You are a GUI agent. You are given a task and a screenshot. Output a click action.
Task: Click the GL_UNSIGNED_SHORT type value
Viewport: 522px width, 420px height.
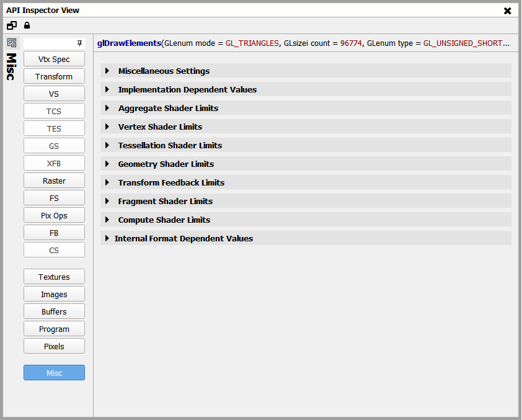coord(466,43)
